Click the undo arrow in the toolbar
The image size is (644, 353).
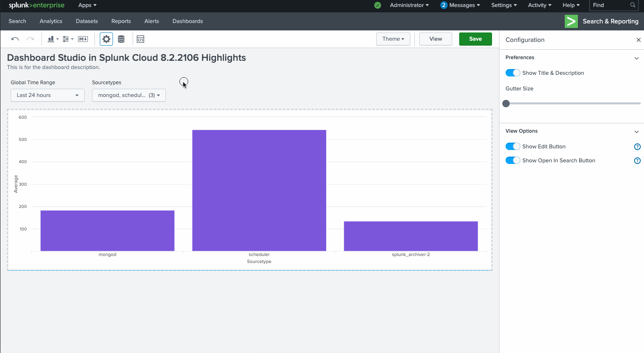(x=15, y=39)
